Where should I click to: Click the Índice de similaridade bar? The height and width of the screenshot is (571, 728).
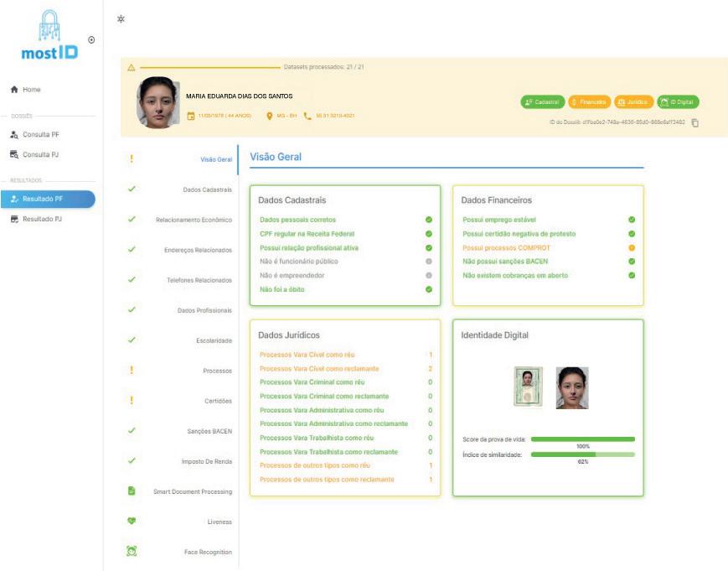583,454
